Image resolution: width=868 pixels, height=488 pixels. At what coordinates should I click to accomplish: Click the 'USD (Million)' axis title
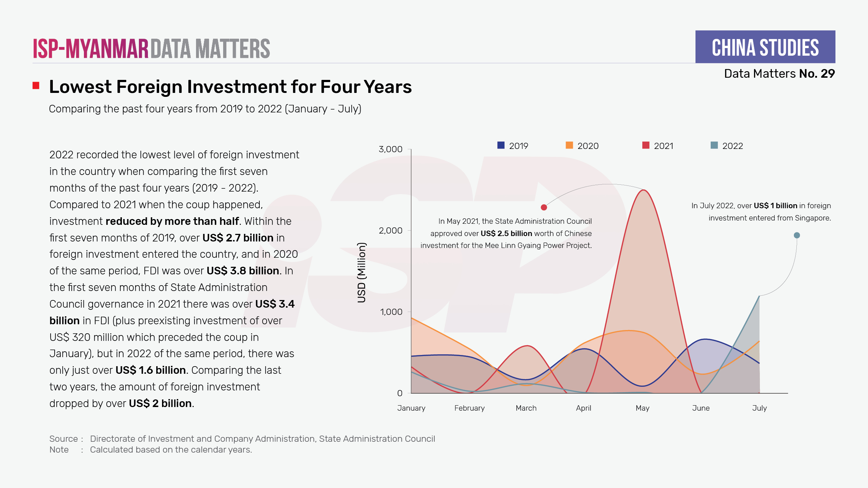(362, 273)
